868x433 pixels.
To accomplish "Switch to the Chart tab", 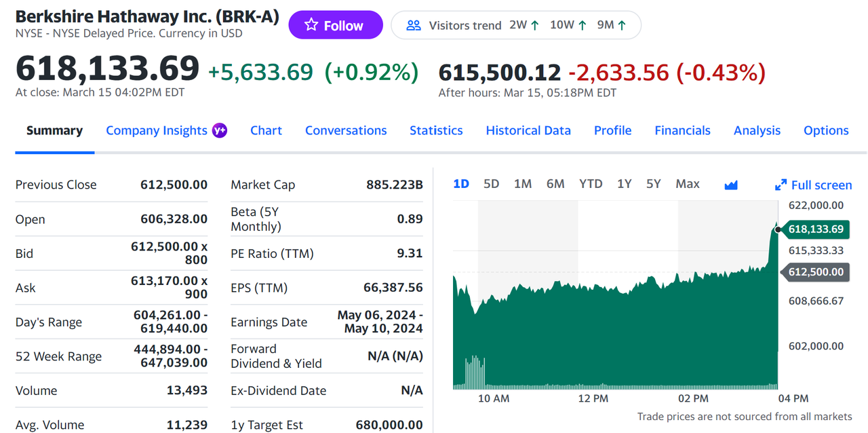I will tap(266, 130).
